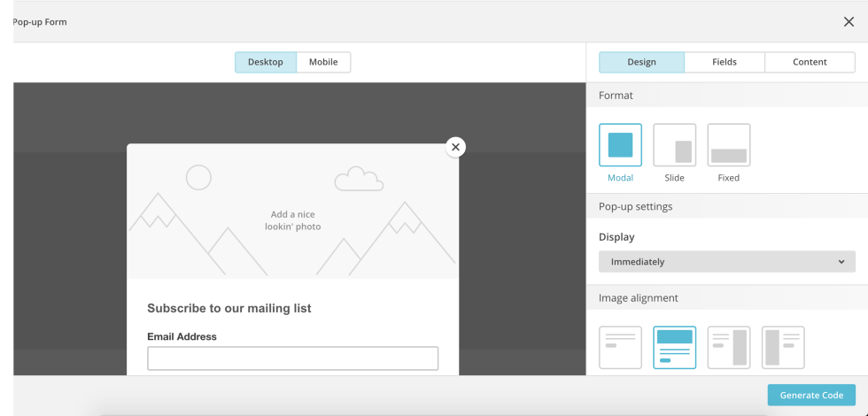The image size is (868, 416).
Task: Click into the Email Address field
Action: (292, 358)
